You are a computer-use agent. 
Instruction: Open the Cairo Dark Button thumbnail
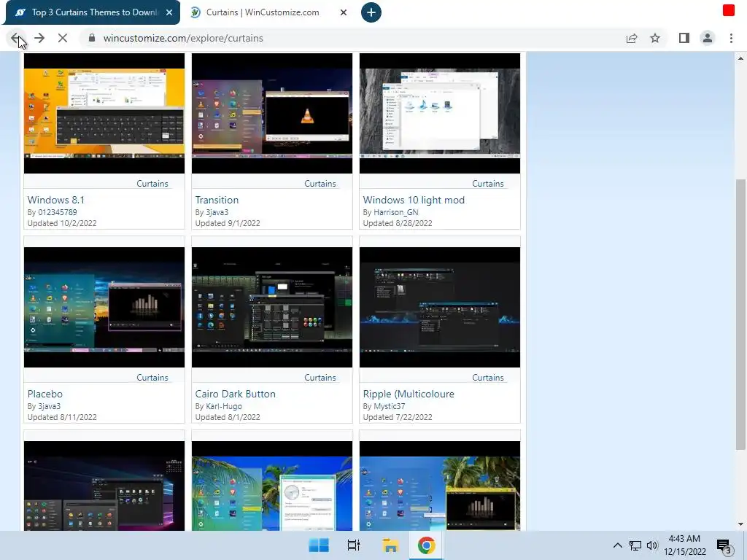[272, 307]
